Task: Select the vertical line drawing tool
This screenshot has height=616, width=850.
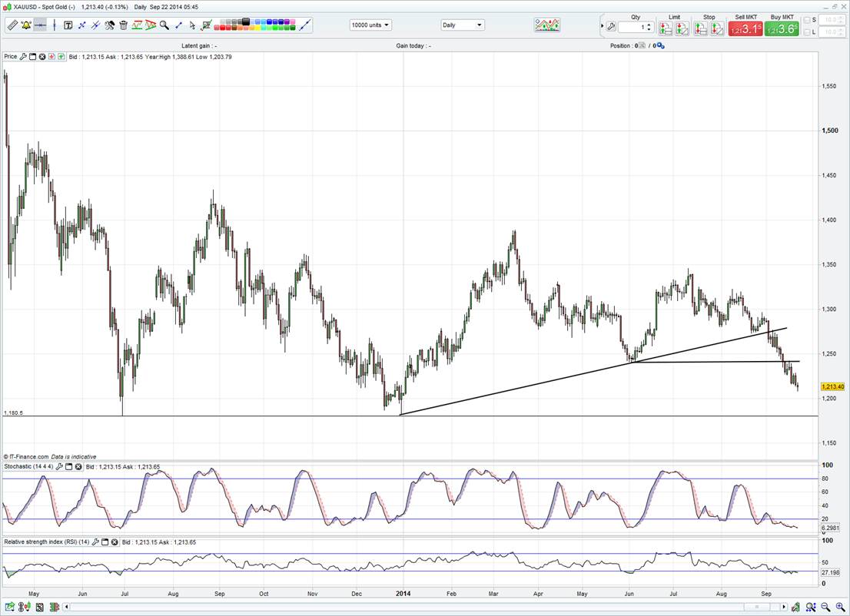Action: (54, 25)
